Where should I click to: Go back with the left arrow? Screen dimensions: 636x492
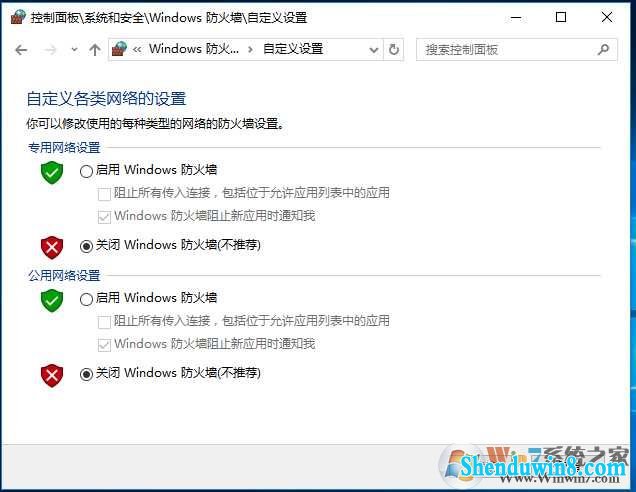click(21, 50)
